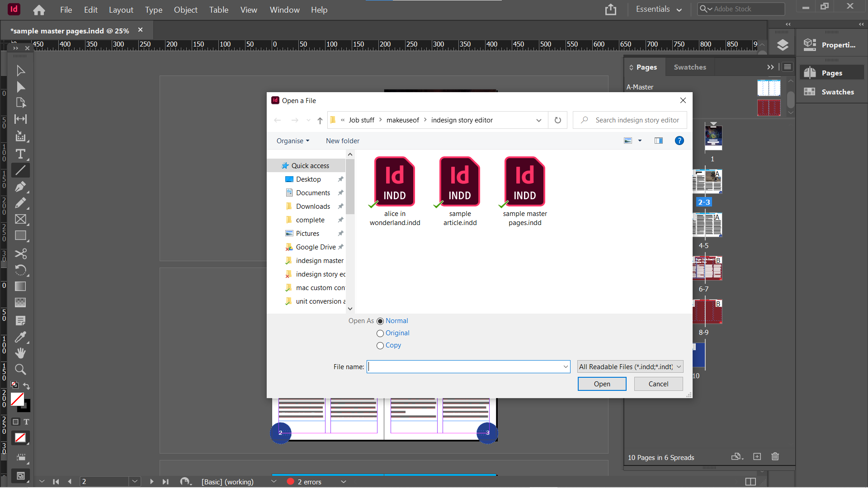
Task: Select the Eyedropper tool
Action: [20, 337]
